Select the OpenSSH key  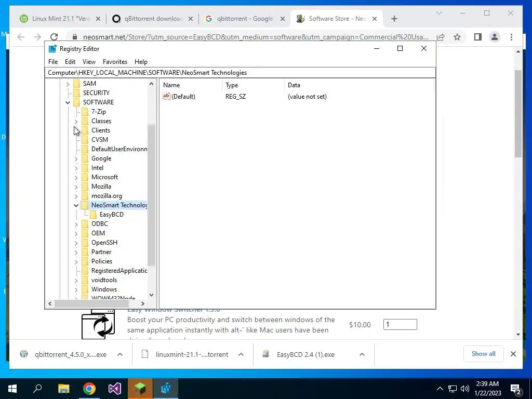104,243
